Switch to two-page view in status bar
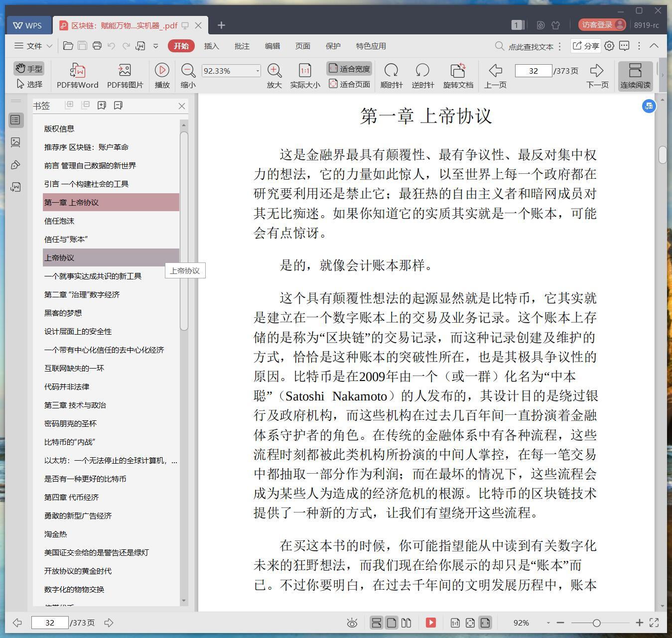 pyautogui.click(x=406, y=623)
